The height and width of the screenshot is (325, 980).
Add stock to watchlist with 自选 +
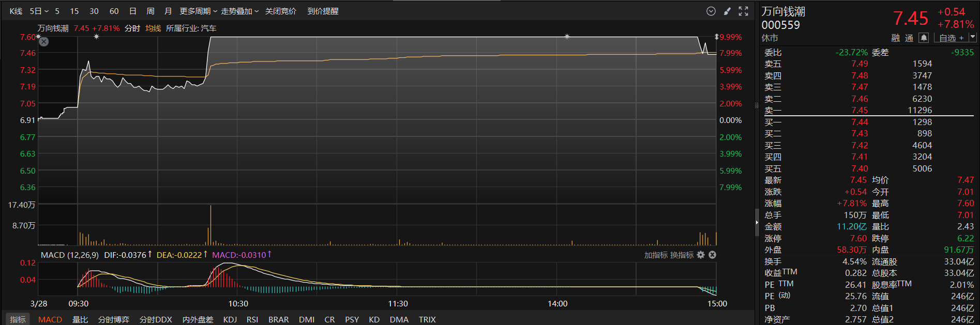coord(952,38)
